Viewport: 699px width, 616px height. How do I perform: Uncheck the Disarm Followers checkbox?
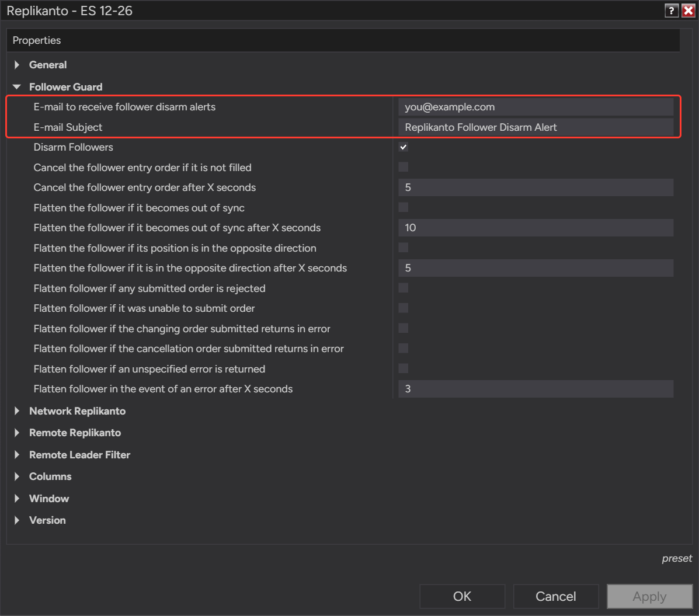404,147
